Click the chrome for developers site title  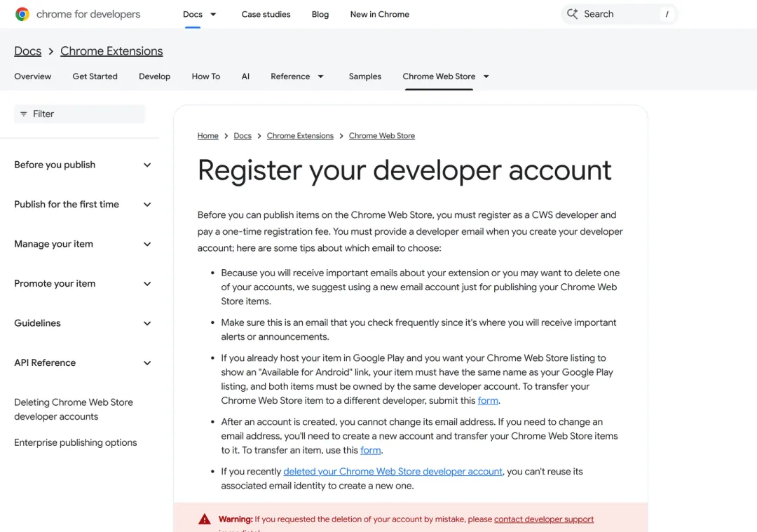pyautogui.click(x=88, y=15)
